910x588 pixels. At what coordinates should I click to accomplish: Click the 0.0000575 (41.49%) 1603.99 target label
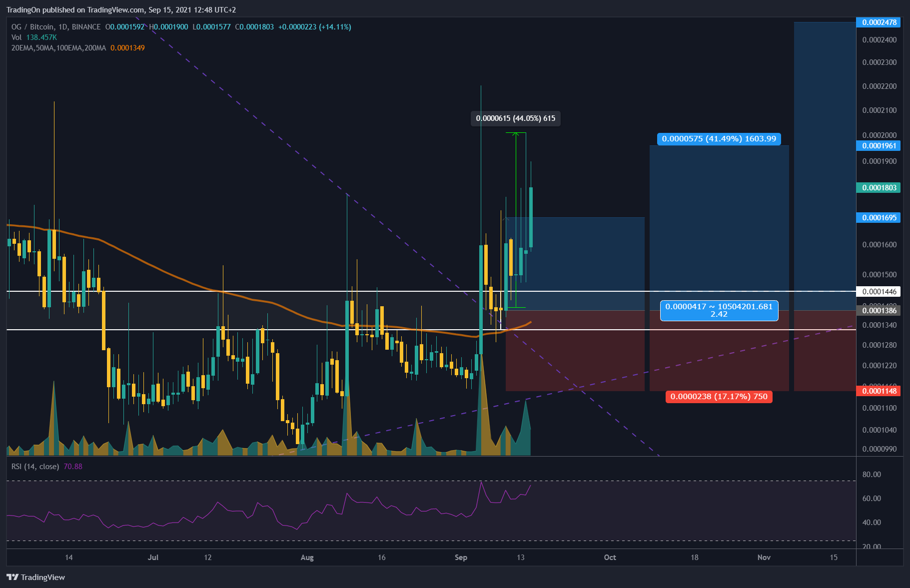click(x=719, y=139)
